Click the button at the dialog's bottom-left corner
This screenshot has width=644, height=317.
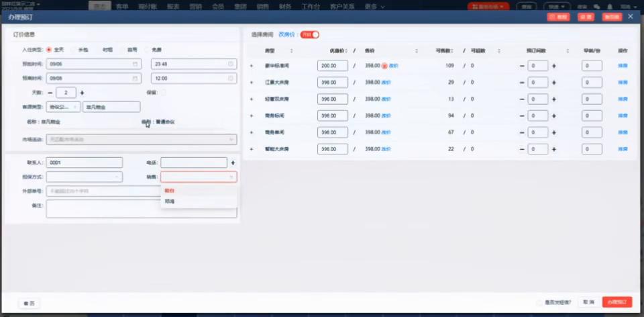[x=29, y=304]
